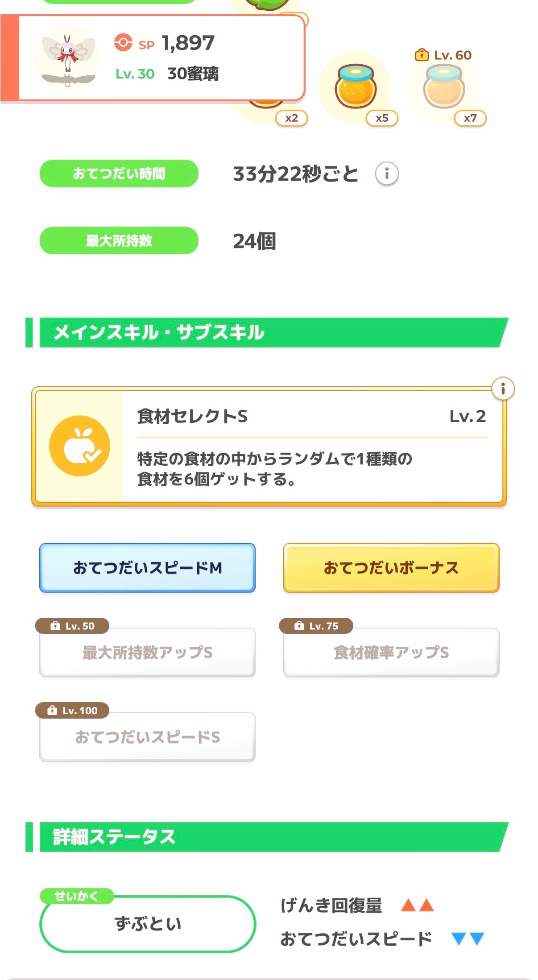Select おてつだいボーナス sub skill
The height and width of the screenshot is (980, 538).
[x=391, y=568]
